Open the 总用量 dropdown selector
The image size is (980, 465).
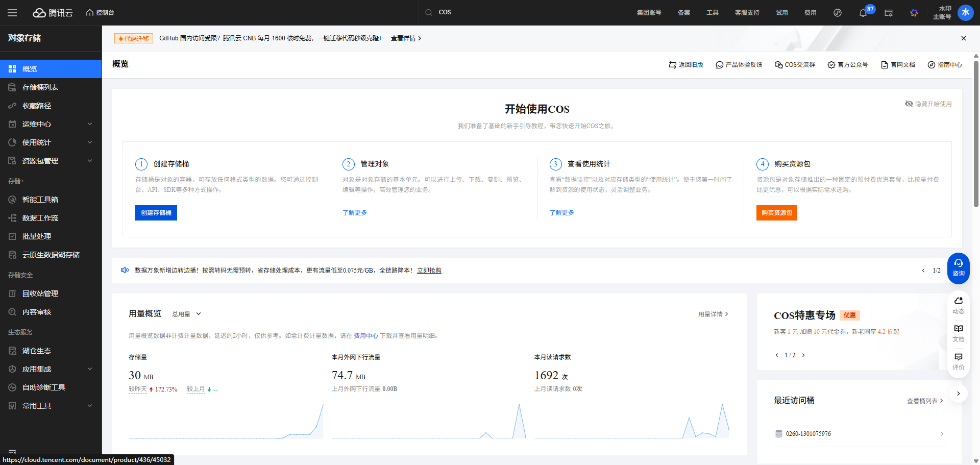point(186,313)
